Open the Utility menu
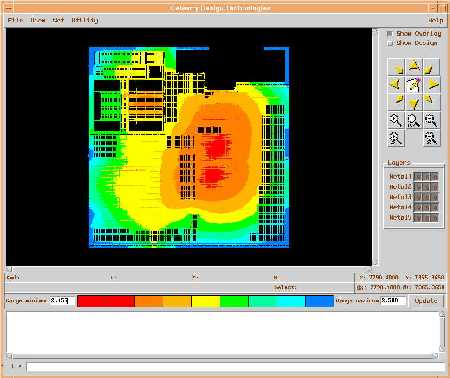The image size is (450, 378). pos(85,20)
